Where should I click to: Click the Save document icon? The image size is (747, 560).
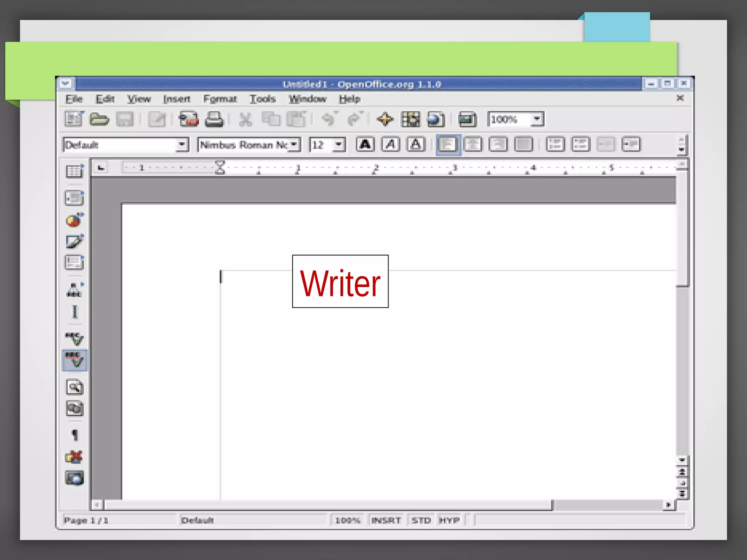point(125,119)
